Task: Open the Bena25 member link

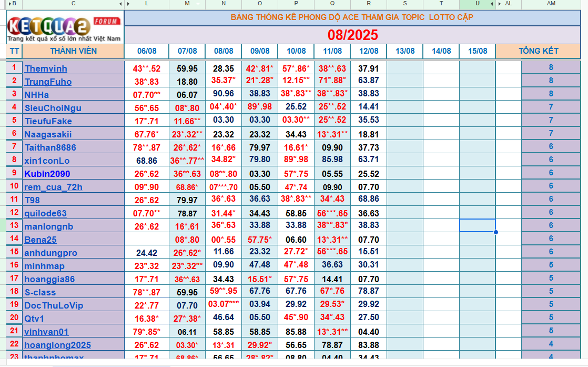Action: tap(40, 240)
